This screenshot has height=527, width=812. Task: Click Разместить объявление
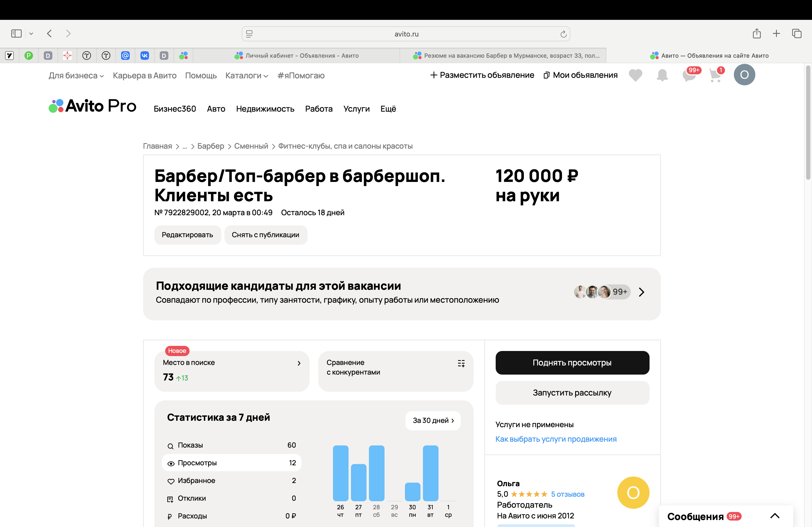coord(482,75)
